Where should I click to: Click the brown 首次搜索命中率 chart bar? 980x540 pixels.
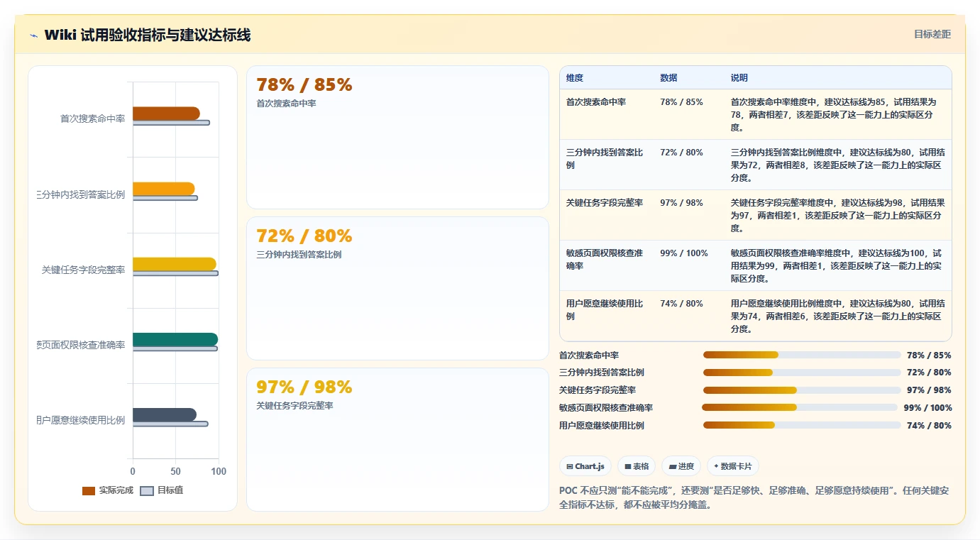click(x=166, y=114)
